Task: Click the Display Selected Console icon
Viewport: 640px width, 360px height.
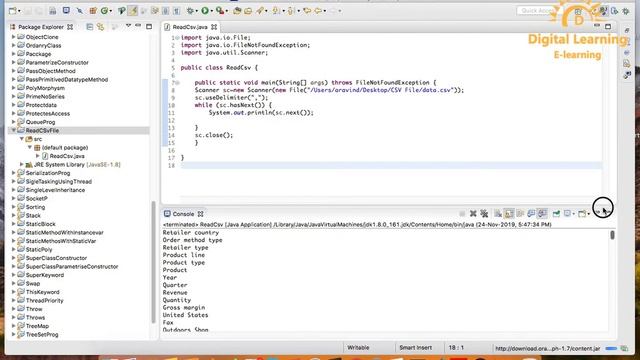Action: (567, 213)
